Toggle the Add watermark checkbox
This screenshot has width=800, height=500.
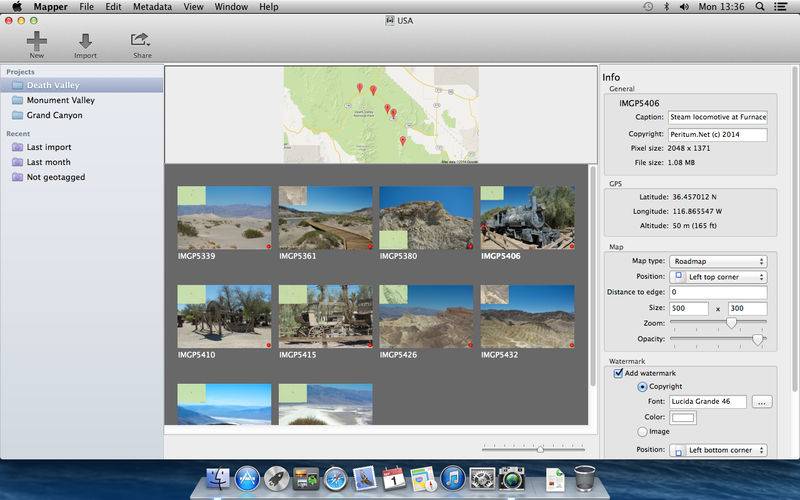(619, 373)
